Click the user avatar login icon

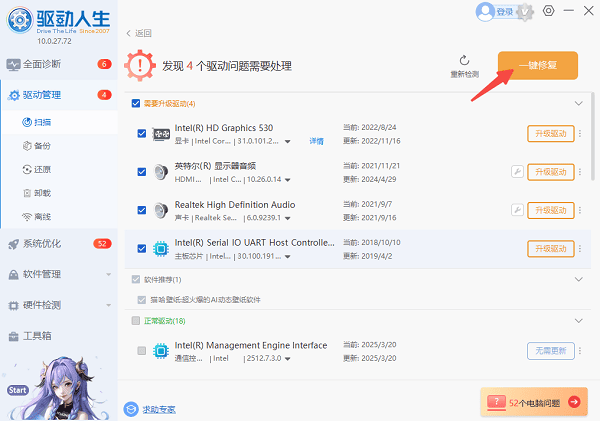[486, 12]
